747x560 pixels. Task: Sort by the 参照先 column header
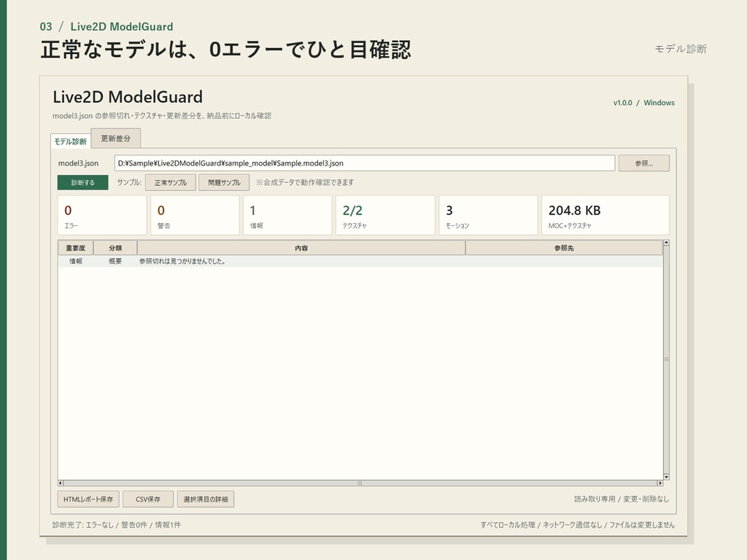pos(564,248)
